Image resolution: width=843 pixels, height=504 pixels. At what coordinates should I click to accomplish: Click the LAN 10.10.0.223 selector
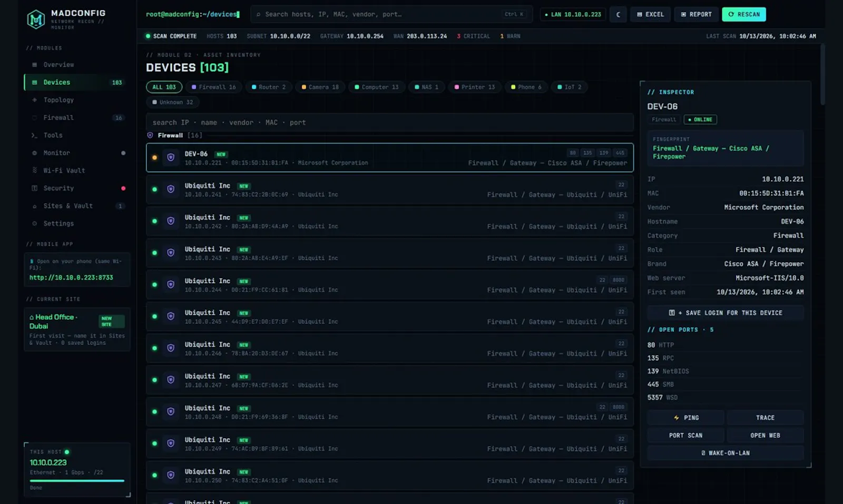click(573, 14)
